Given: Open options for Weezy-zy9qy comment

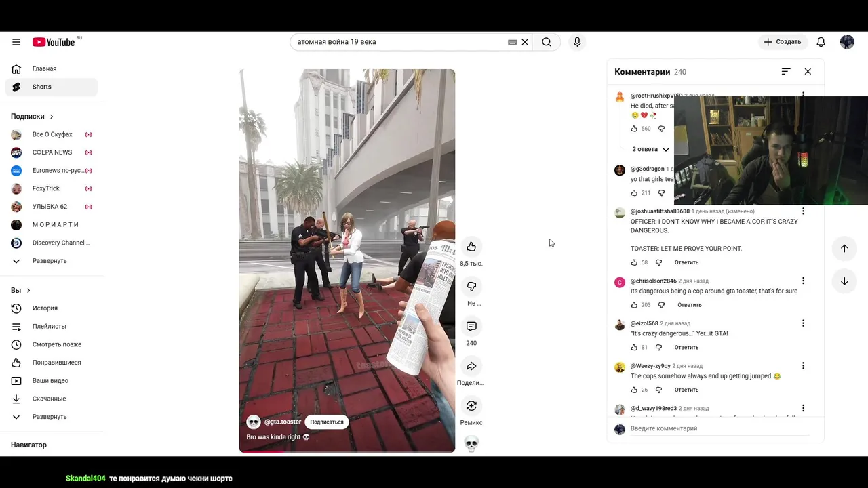Looking at the screenshot, I should pyautogui.click(x=804, y=365).
